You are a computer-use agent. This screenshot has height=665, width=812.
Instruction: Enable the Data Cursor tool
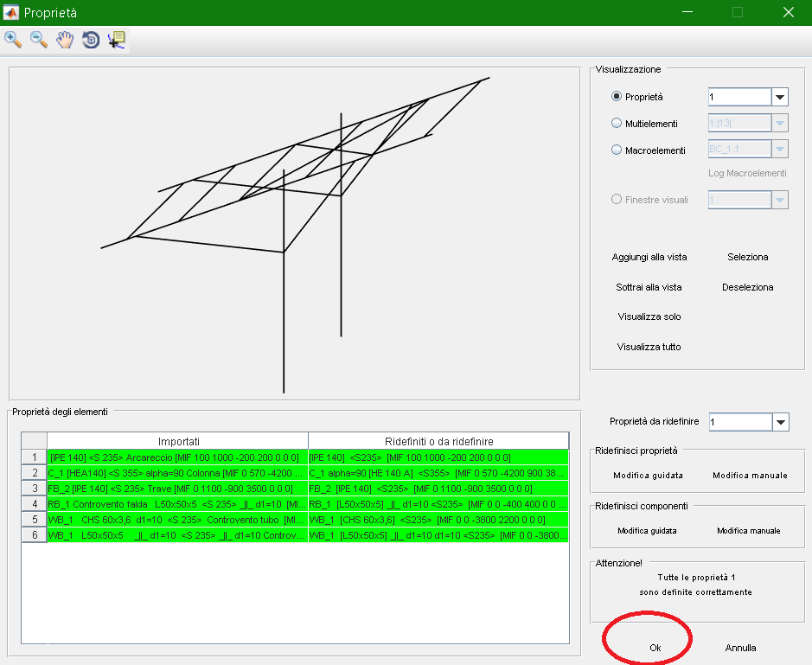117,40
